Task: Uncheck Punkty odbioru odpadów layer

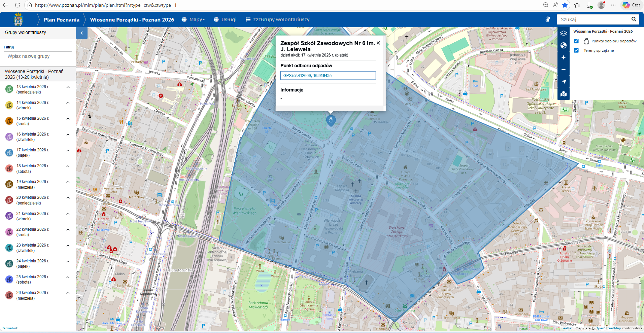Action: tap(576, 41)
